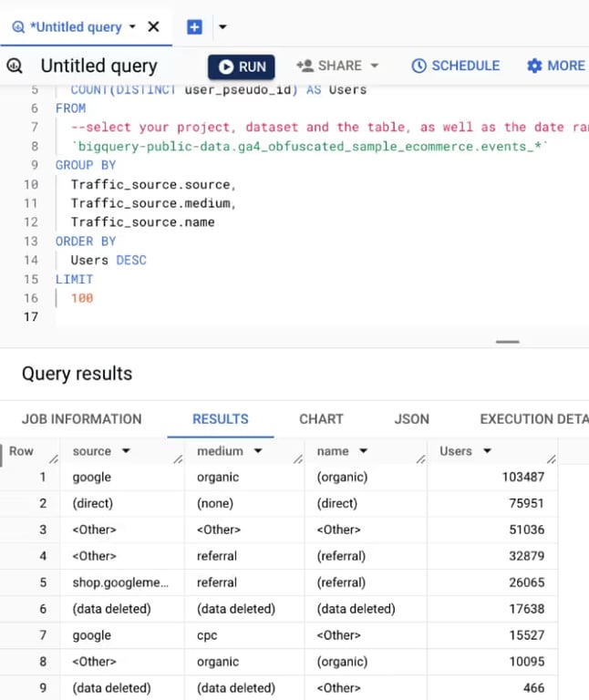Viewport: 589px width, 700px height.
Task: Click the LIMIT keyword on line 15
Action: point(74,279)
